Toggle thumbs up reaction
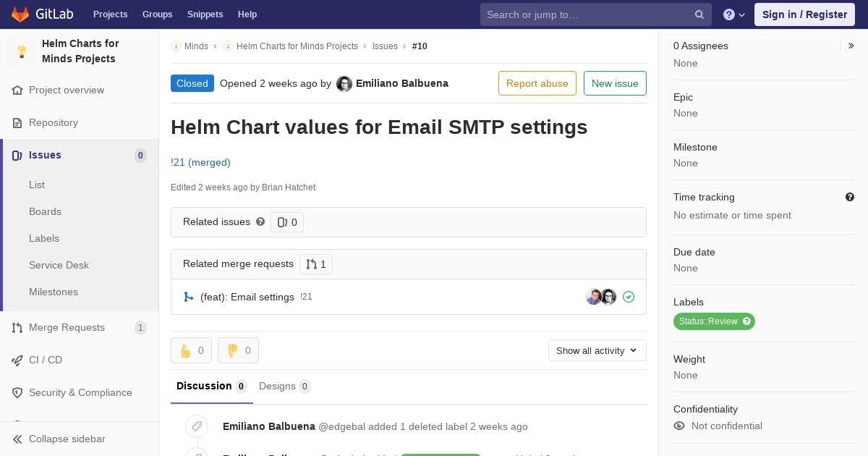This screenshot has width=868, height=456. pos(191,350)
